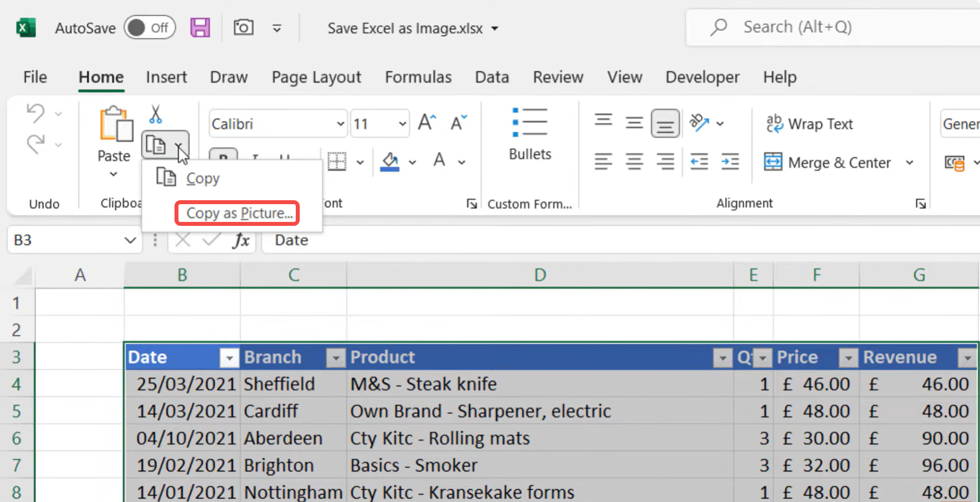Open the Branch column filter dropdown
The height and width of the screenshot is (502, 980).
tap(336, 358)
